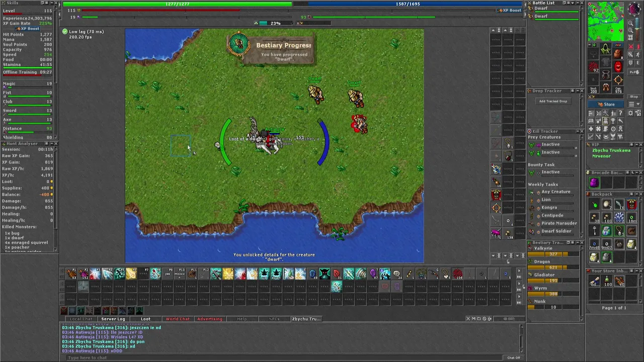
Task: Click the Add Tracked Drop button
Action: [553, 101]
